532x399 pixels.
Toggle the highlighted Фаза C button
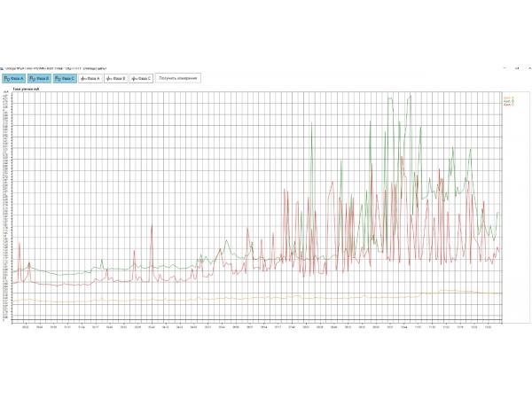pos(65,78)
